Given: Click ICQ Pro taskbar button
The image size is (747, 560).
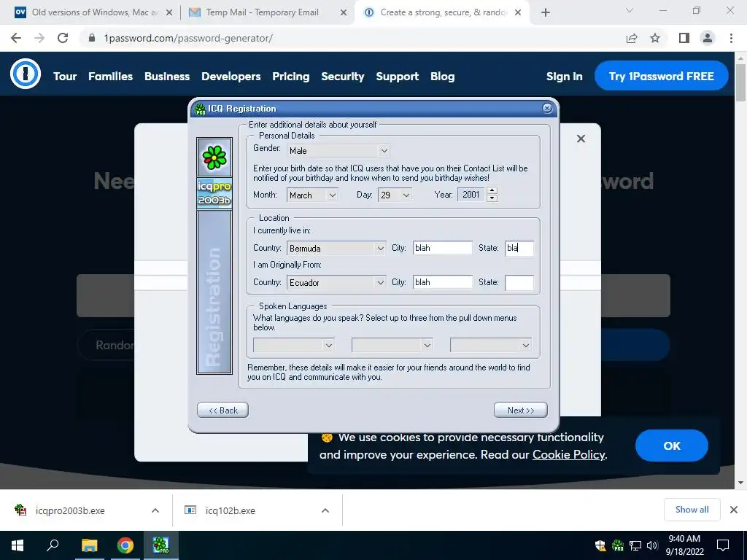Looking at the screenshot, I should 161,545.
